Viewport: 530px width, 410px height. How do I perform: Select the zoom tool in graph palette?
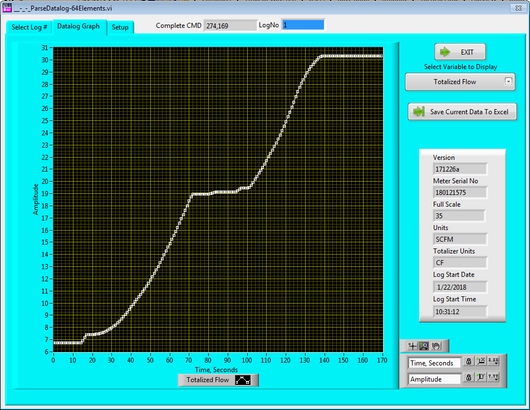pyautogui.click(x=424, y=346)
